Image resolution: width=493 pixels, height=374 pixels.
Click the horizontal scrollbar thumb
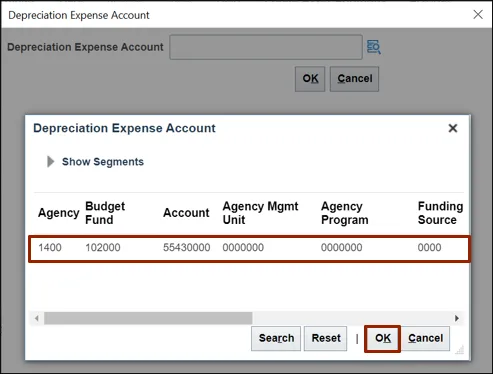click(148, 318)
